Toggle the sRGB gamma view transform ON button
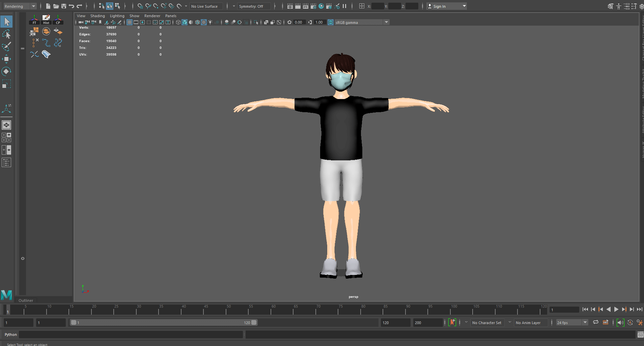The image size is (644, 346). coord(331,22)
